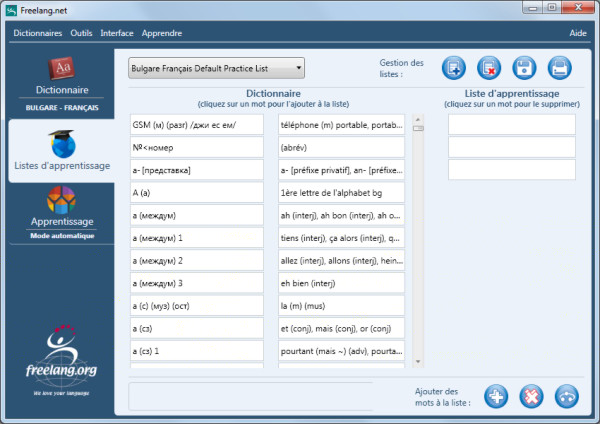Click the dictionary scrollbar down arrow
Screen dimensions: 600x424
[x=418, y=362]
